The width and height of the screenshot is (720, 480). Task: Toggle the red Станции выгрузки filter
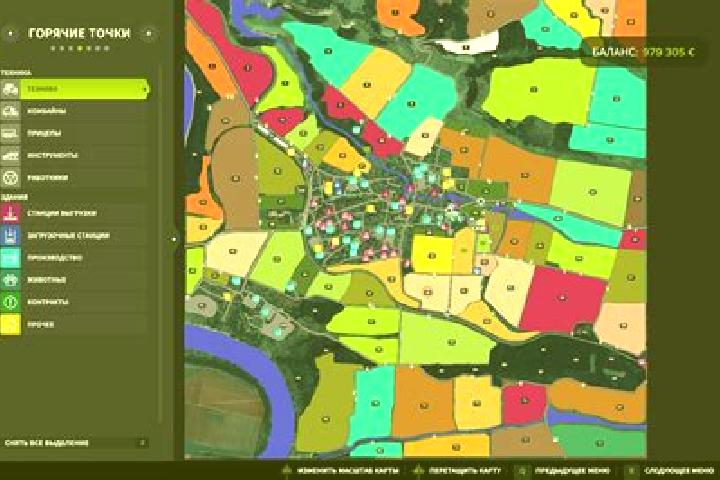(10, 213)
